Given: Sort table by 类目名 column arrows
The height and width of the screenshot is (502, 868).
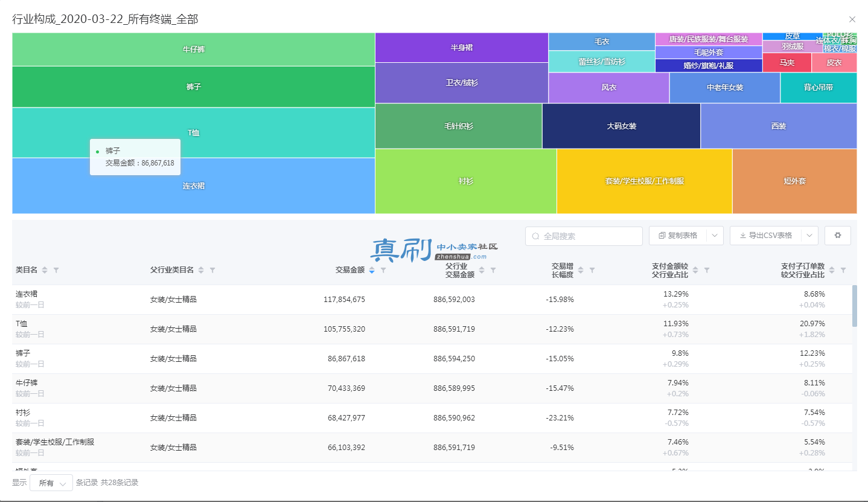Looking at the screenshot, I should click(x=45, y=270).
